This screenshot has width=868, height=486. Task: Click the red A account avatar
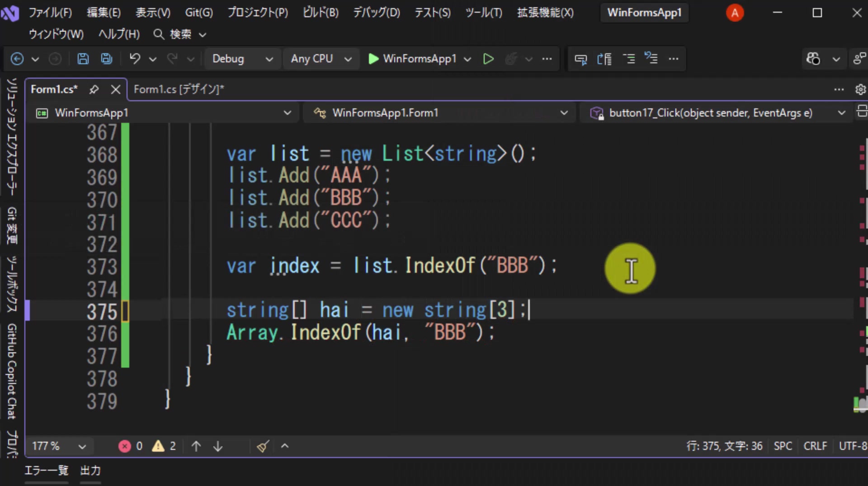[x=735, y=13]
